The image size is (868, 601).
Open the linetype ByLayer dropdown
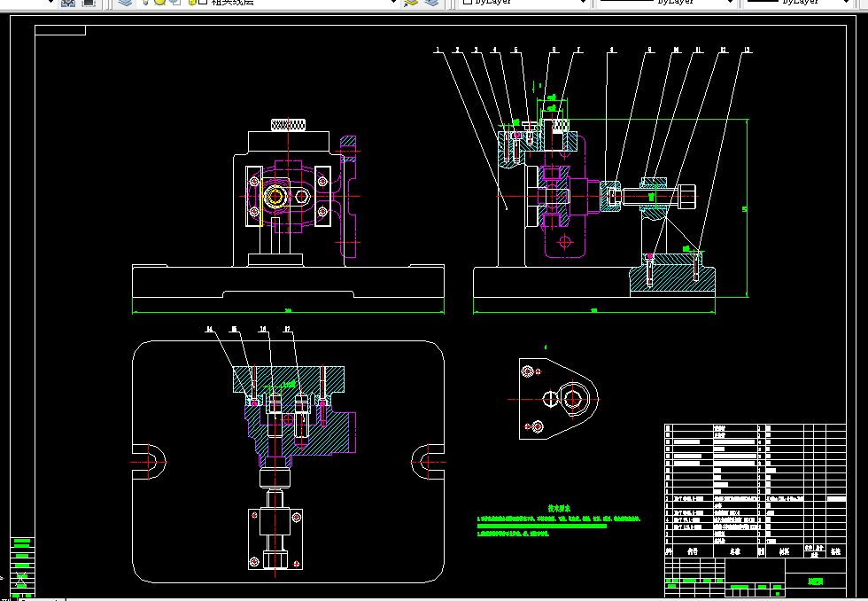click(x=666, y=2)
